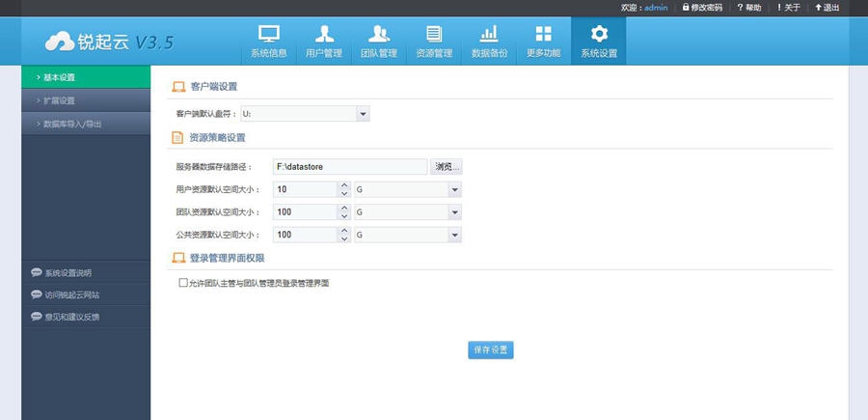Click 资源策略设置 section document icon
Image resolution: width=868 pixels, height=420 pixels.
coord(177,137)
